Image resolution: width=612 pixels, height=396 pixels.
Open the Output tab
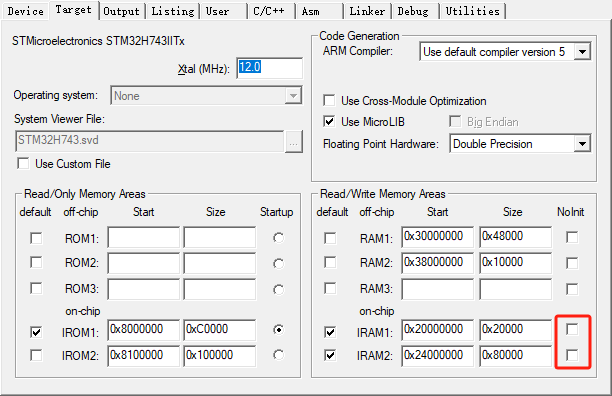[121, 11]
